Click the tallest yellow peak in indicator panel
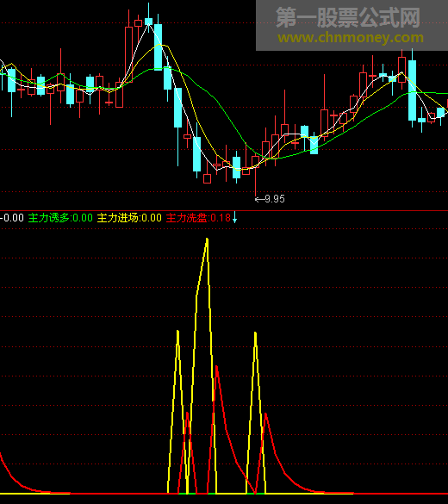Image resolution: width=448 pixels, height=504 pixels. (207, 240)
